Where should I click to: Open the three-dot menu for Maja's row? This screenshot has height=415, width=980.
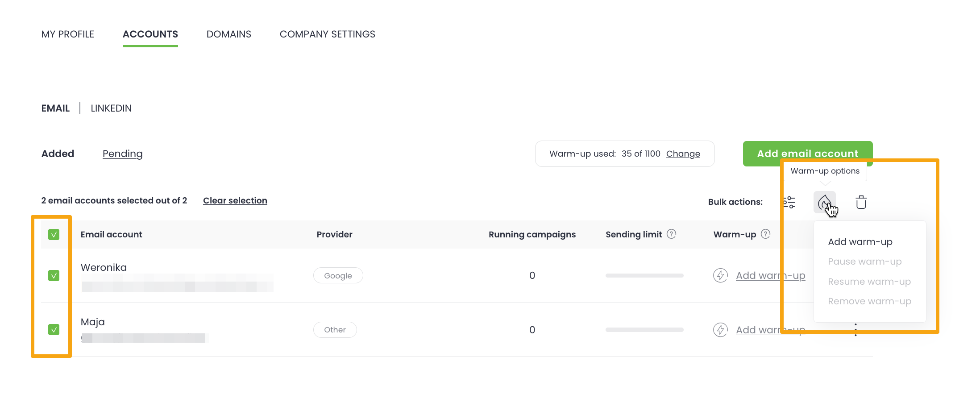pyautogui.click(x=855, y=330)
